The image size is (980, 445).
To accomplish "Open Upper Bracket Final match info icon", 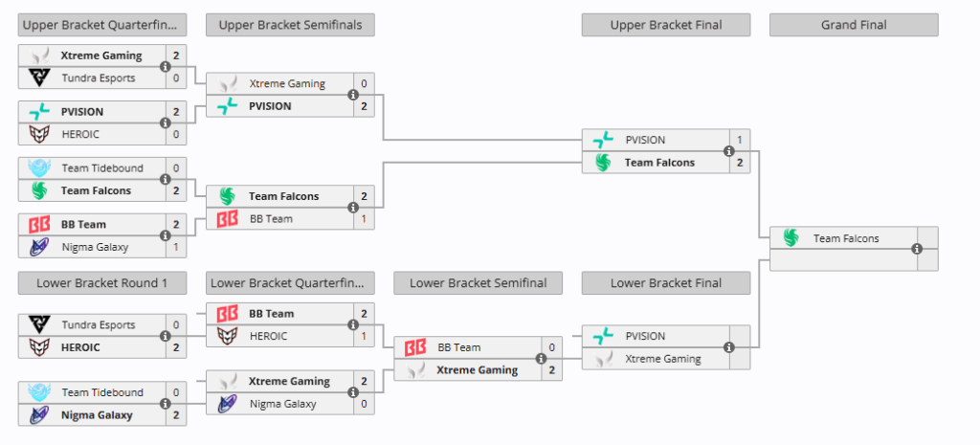I will (728, 151).
